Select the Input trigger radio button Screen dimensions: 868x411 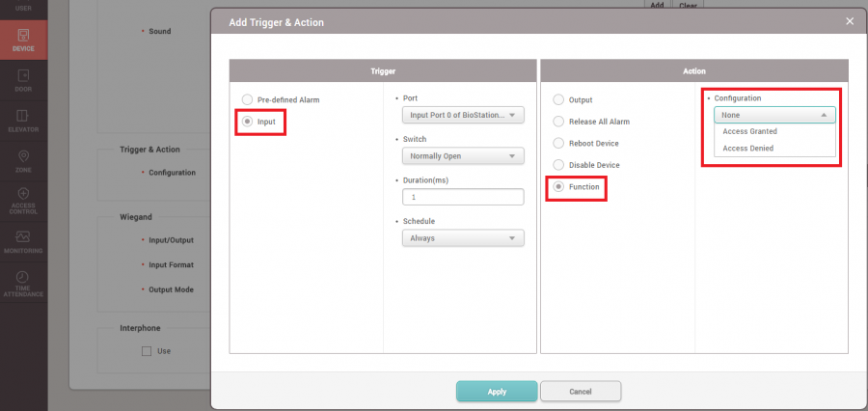coord(248,122)
